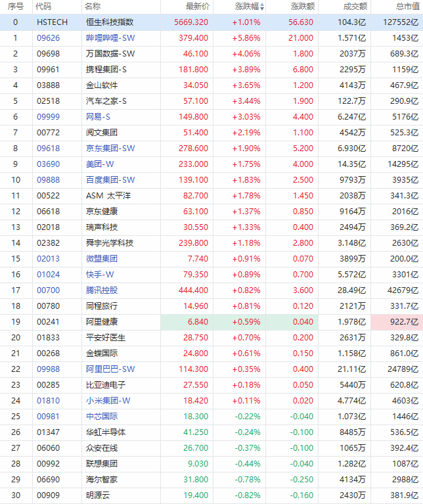Screen dimensions: 423x504
Task: Click stock code 09626
Action: tap(48, 38)
